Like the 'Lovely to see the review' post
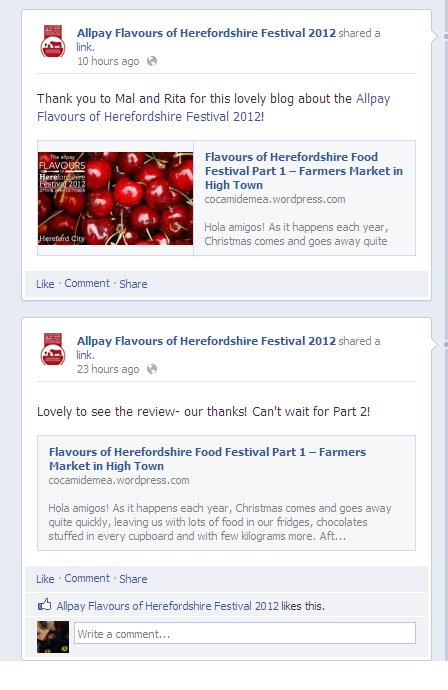 click(x=45, y=579)
